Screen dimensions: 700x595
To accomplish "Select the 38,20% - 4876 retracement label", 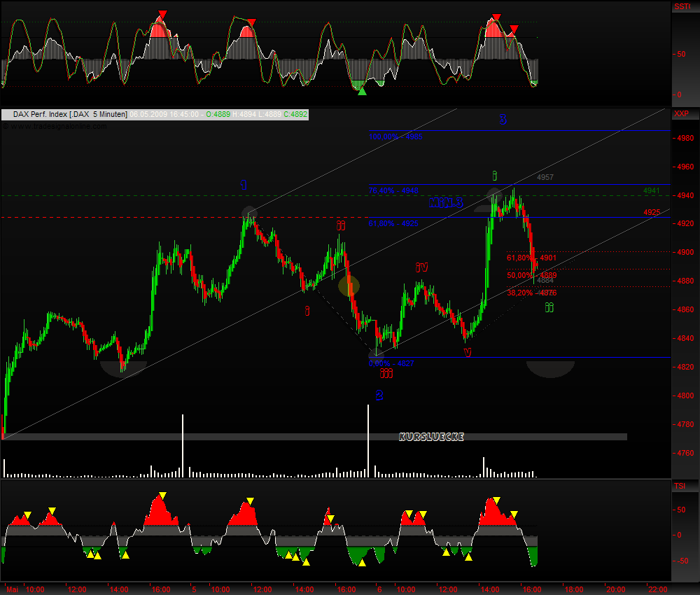I will pos(531,293).
